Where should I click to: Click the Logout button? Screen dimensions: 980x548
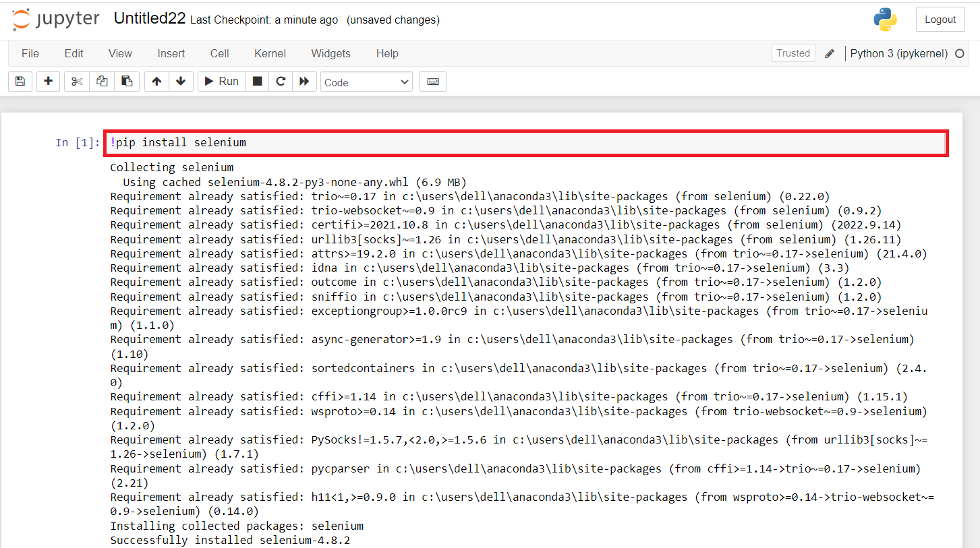pos(940,19)
